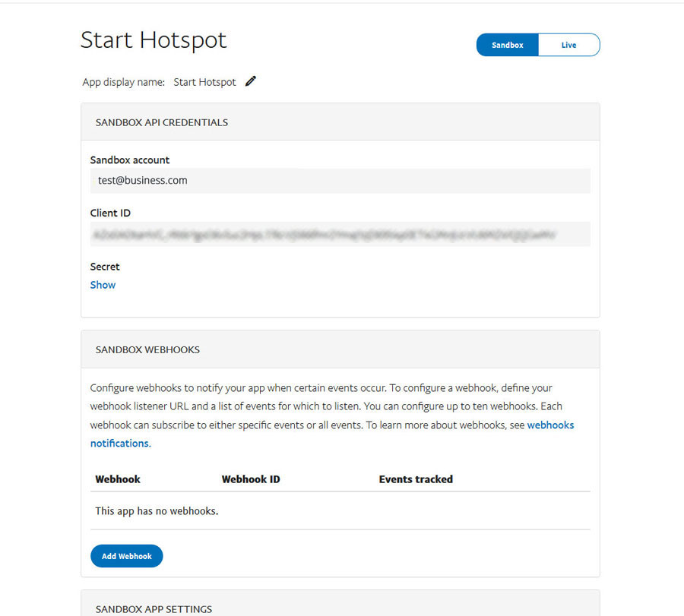Click the Sandbox API Credentials section header
This screenshot has width=684, height=616.
(x=162, y=122)
